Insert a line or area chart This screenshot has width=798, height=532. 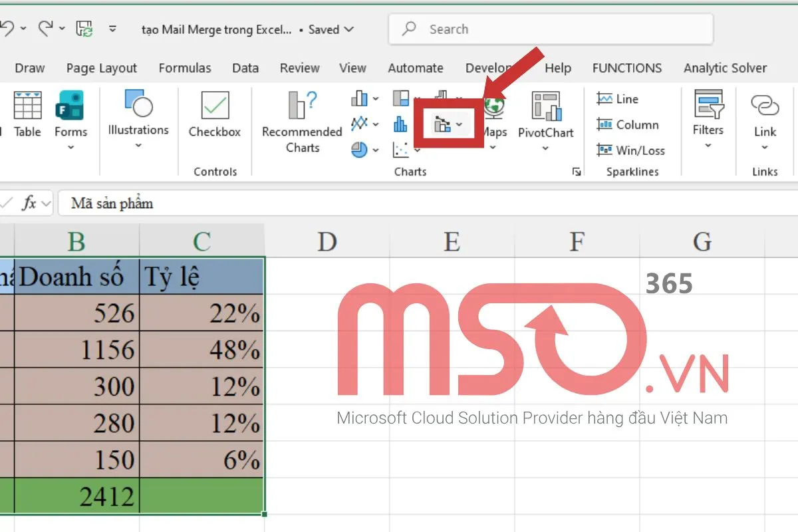tap(359, 124)
